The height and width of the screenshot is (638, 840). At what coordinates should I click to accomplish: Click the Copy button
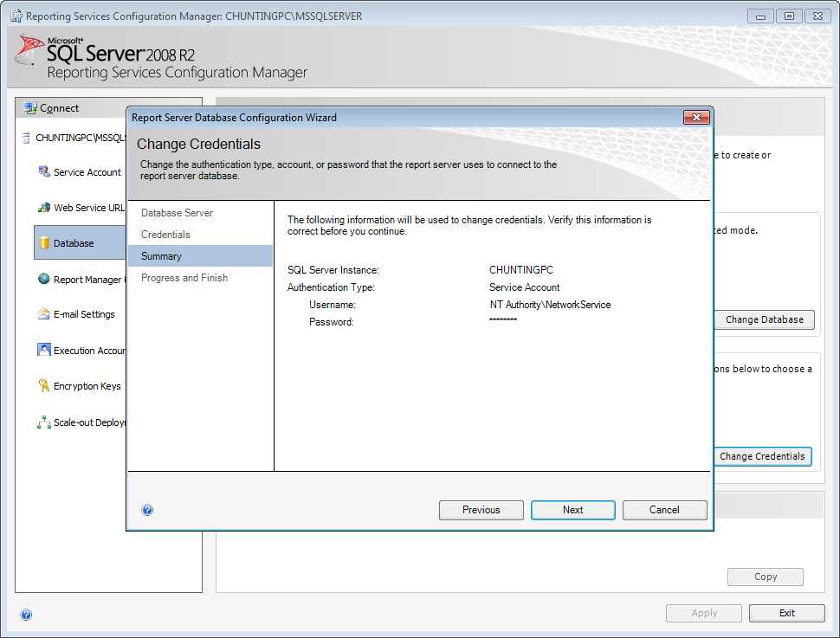pos(765,577)
